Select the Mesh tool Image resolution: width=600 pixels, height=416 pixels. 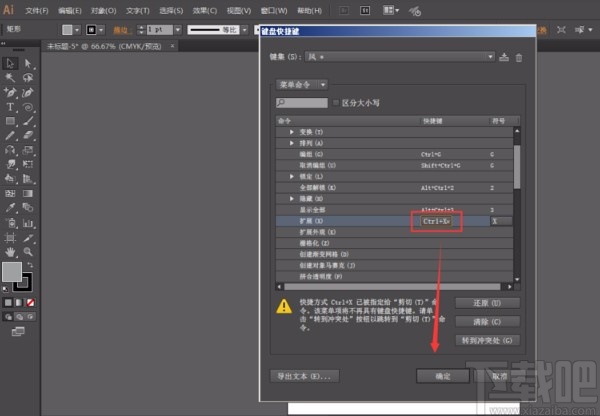pos(10,193)
